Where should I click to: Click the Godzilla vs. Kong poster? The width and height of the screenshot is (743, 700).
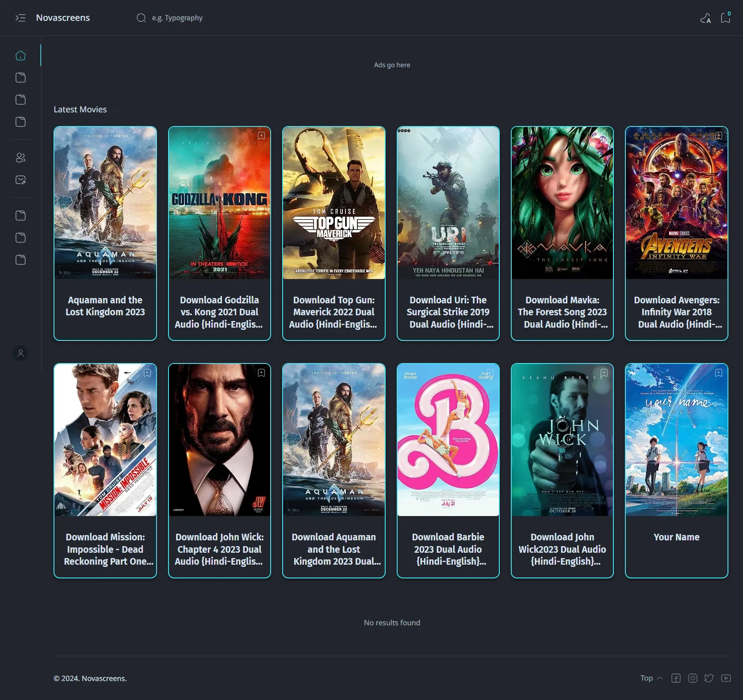[219, 203]
